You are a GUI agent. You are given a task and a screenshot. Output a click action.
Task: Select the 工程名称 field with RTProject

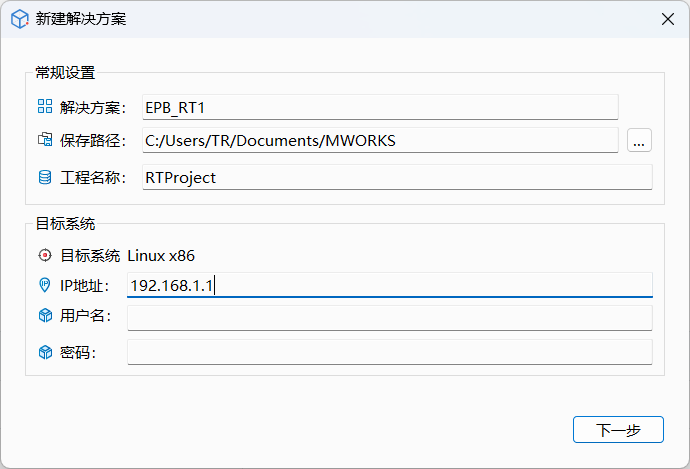[397, 177]
